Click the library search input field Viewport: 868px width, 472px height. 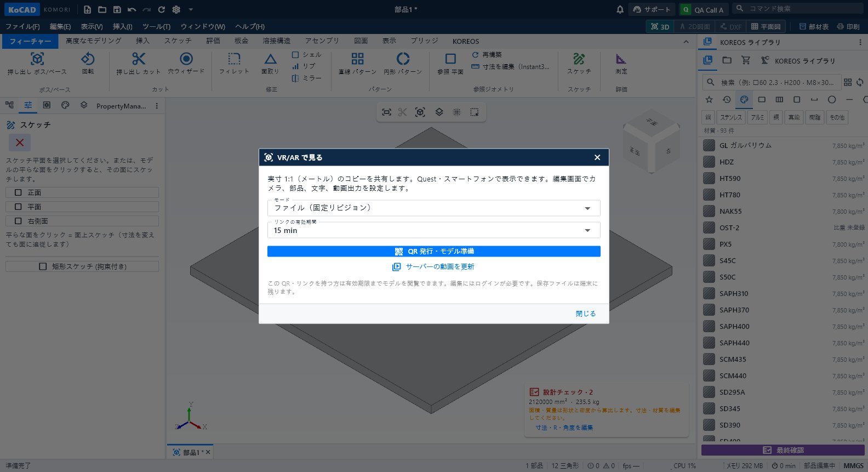pos(772,82)
